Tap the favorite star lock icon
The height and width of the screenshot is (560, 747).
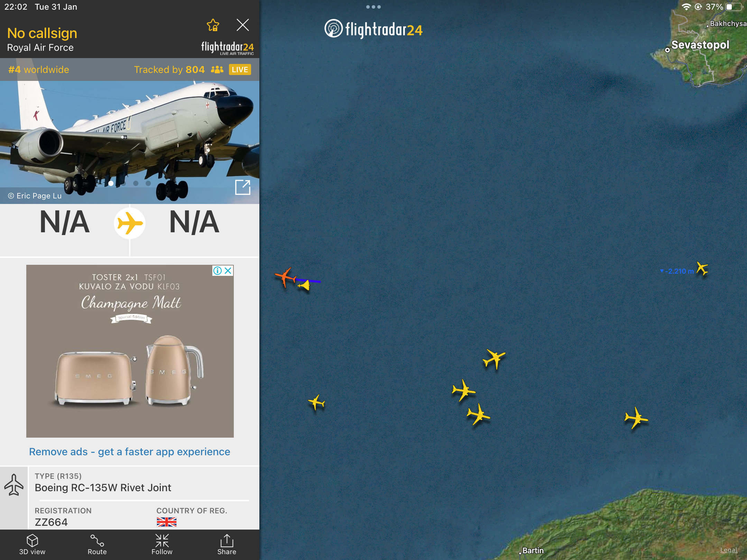(213, 25)
